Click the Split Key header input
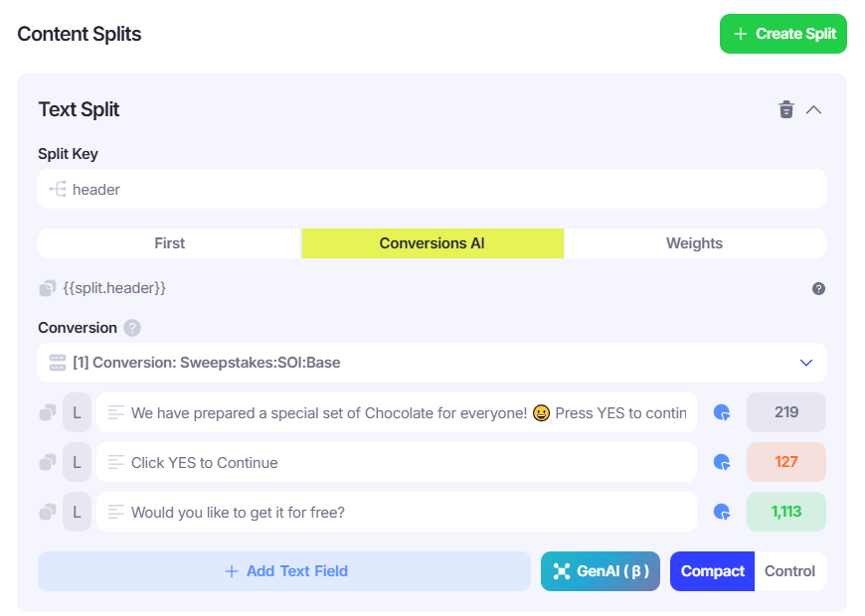 pos(432,189)
